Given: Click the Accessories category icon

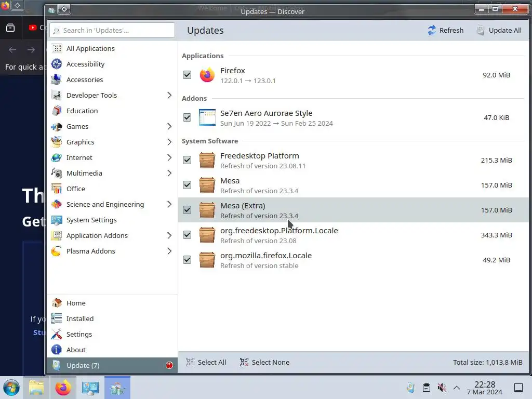Looking at the screenshot, I should tap(56, 79).
